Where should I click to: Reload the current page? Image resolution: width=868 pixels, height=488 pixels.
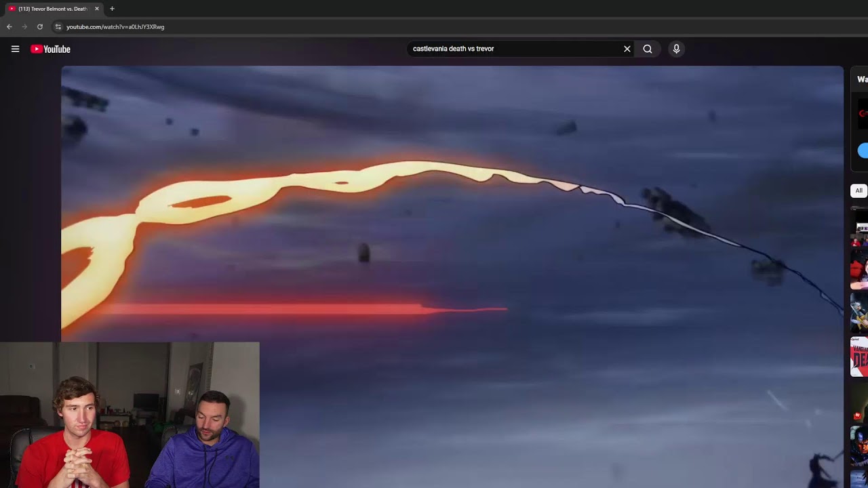tap(40, 27)
